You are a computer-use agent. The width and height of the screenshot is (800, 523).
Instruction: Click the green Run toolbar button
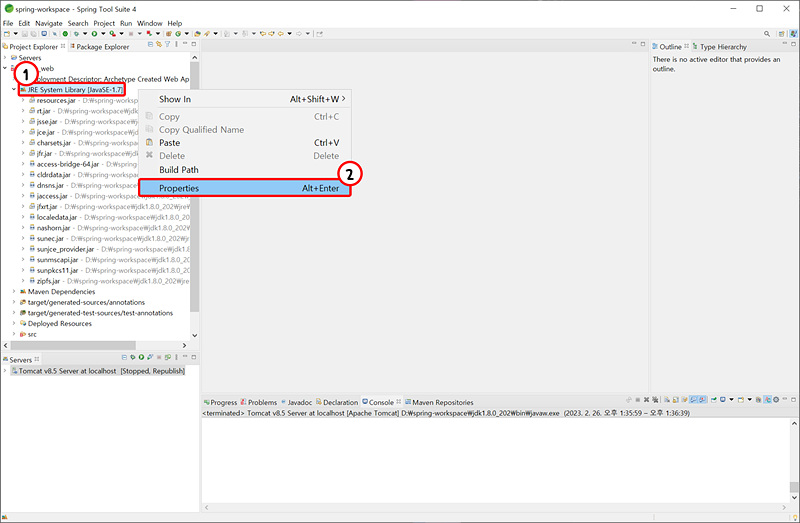coord(94,34)
